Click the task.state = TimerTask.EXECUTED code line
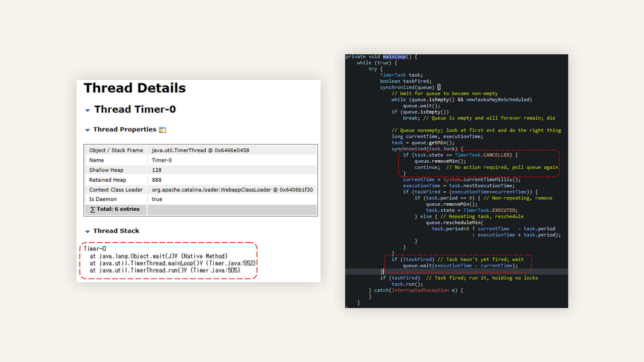 [472, 210]
